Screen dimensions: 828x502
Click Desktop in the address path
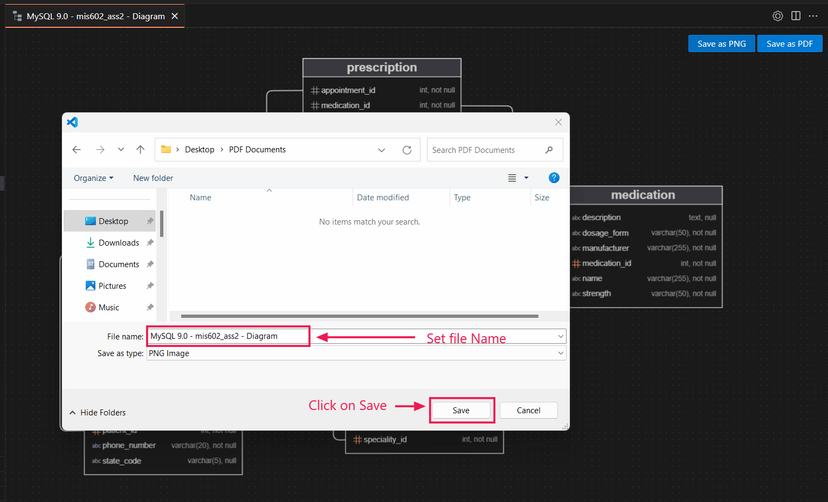[200, 150]
